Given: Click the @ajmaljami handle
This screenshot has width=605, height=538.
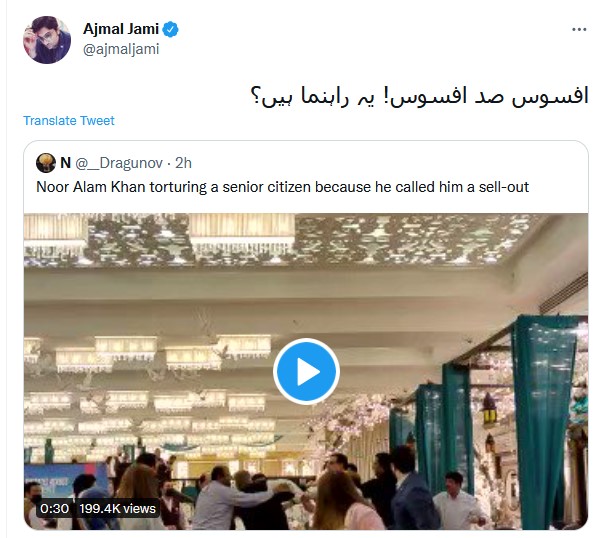Looking at the screenshot, I should pos(121,49).
